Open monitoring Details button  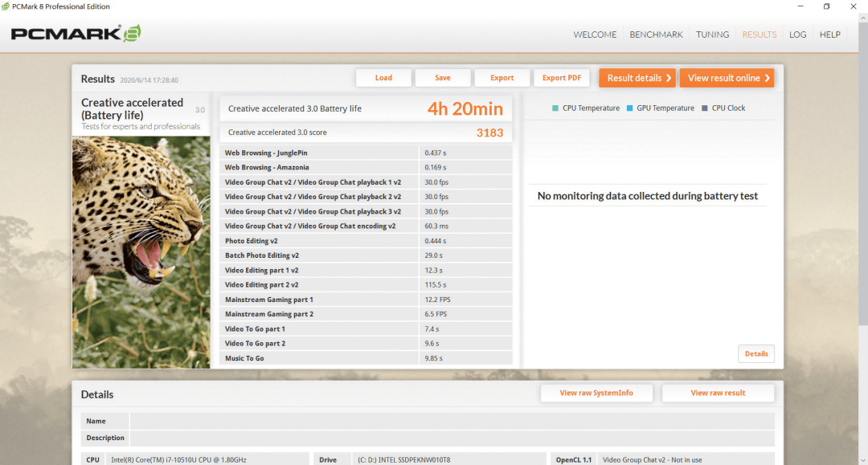click(756, 354)
